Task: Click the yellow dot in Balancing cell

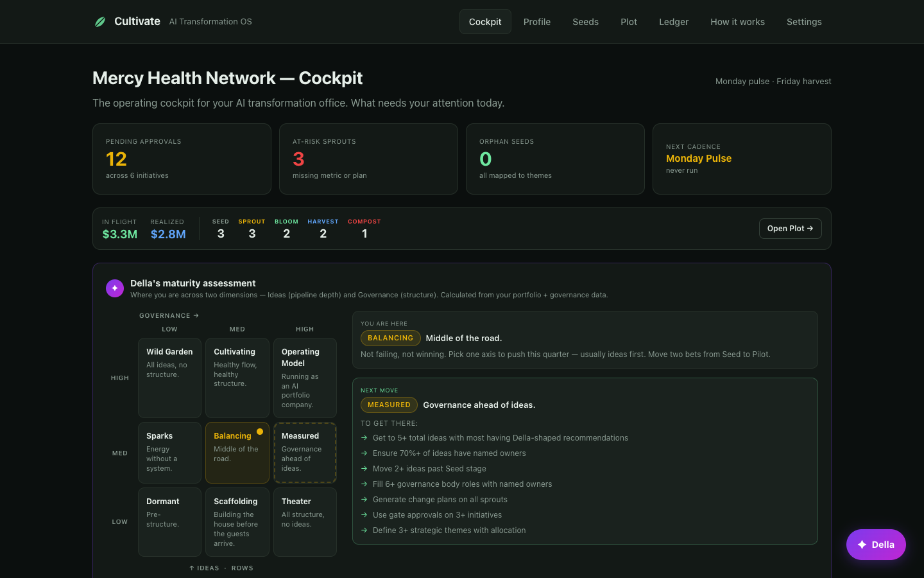Action: 260,432
